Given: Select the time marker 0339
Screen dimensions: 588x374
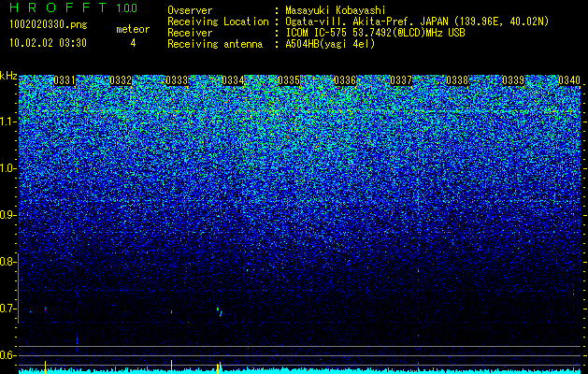Looking at the screenshot, I should pos(513,80).
